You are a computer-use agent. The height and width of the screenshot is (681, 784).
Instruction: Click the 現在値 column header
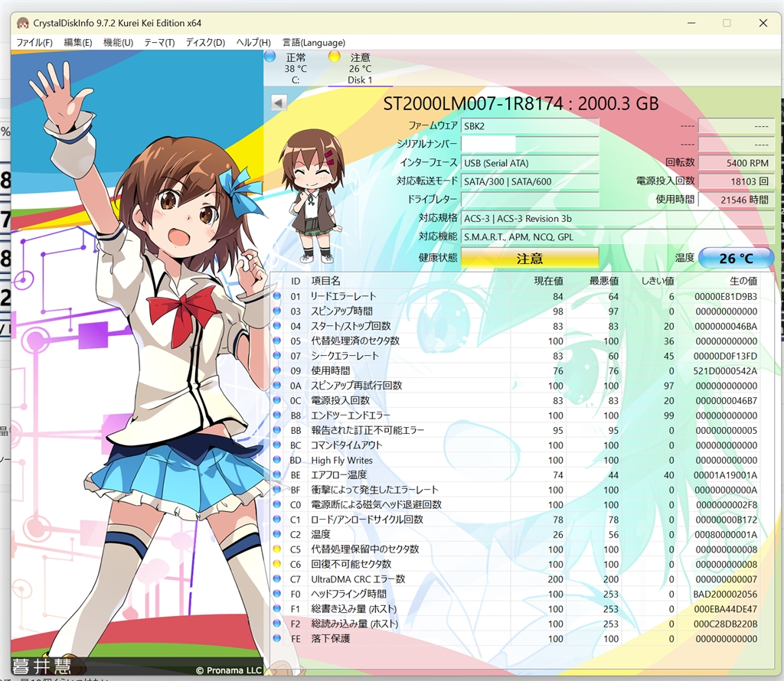point(548,281)
